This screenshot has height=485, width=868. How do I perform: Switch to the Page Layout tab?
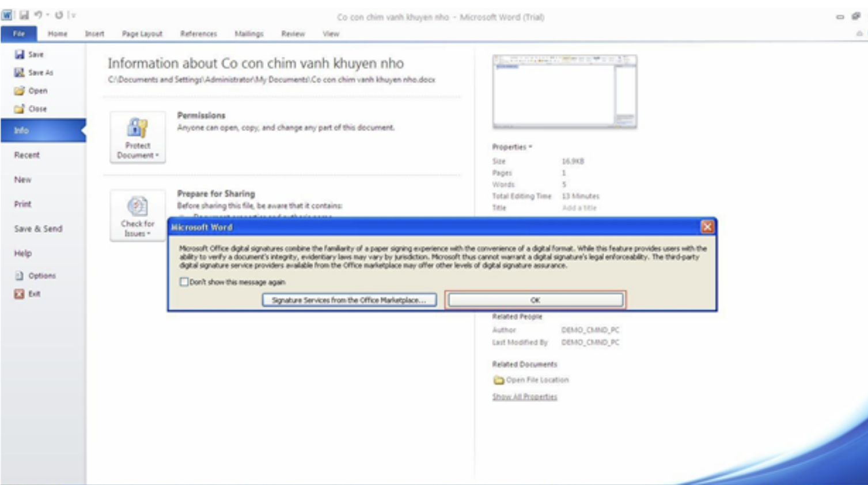click(x=142, y=34)
